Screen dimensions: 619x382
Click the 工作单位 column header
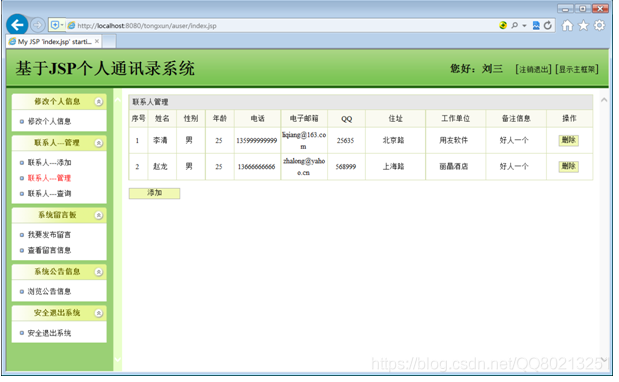(456, 118)
